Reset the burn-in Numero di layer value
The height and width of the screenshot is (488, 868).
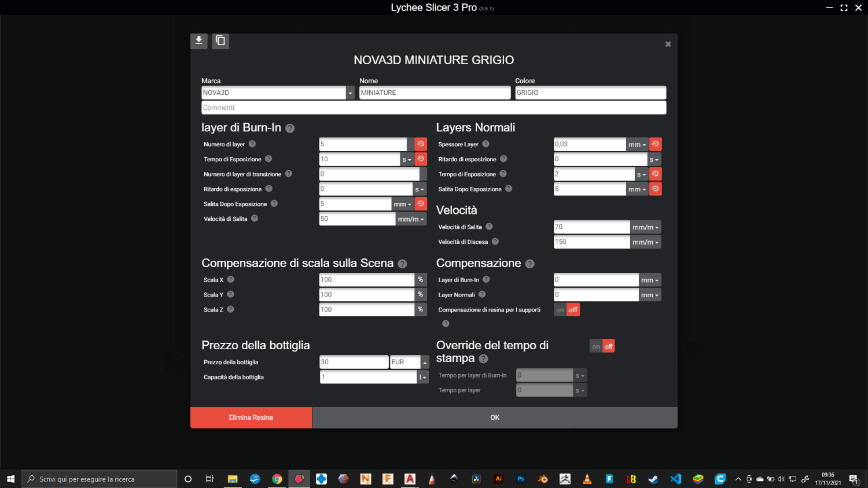tap(421, 144)
